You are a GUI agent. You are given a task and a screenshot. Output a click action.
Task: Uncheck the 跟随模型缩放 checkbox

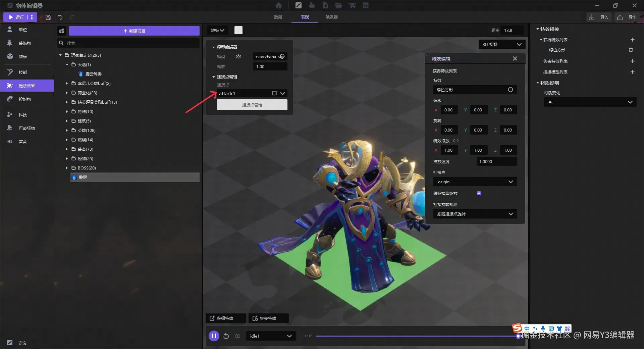(x=479, y=193)
